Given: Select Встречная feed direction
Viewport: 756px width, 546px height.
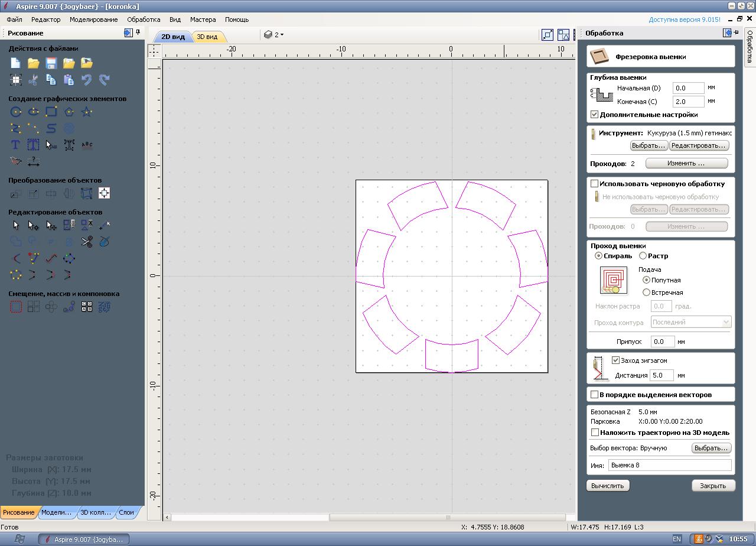Looking at the screenshot, I should point(646,292).
